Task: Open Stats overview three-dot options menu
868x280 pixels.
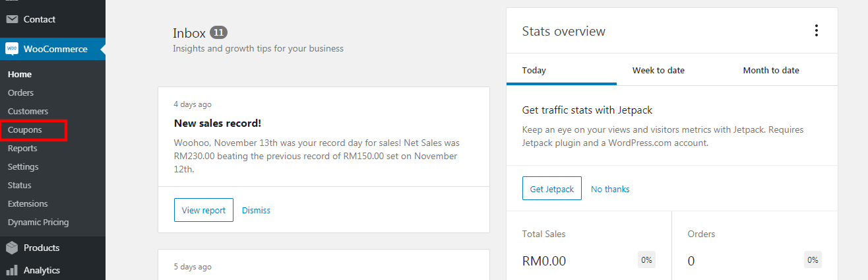Action: pos(817,30)
